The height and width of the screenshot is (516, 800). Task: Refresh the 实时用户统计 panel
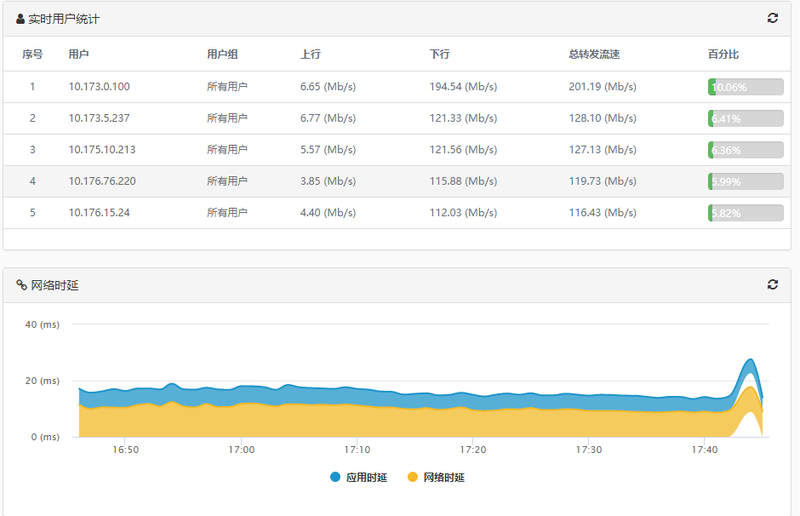pyautogui.click(x=772, y=18)
